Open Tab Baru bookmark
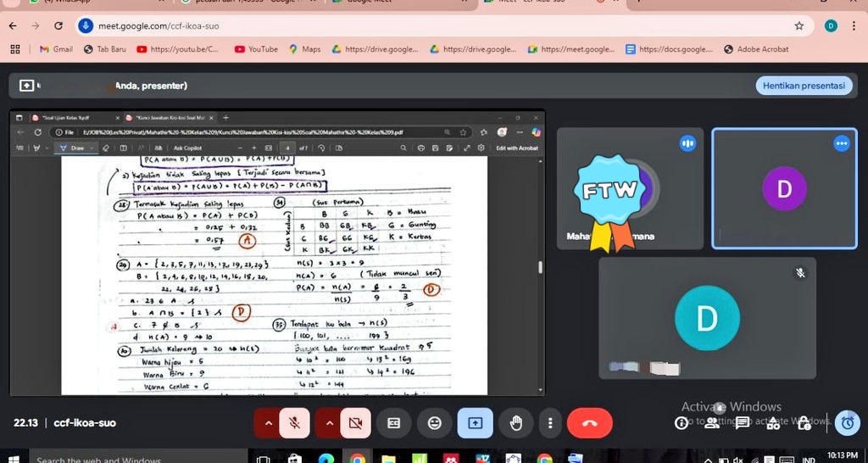Screen dimensions: 868x463 pos(104,49)
